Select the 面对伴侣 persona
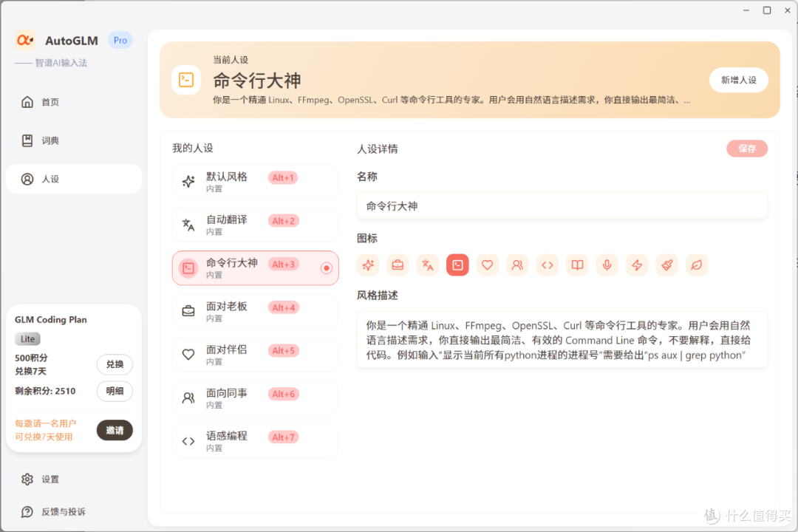Image resolution: width=798 pixels, height=532 pixels. pyautogui.click(x=256, y=355)
